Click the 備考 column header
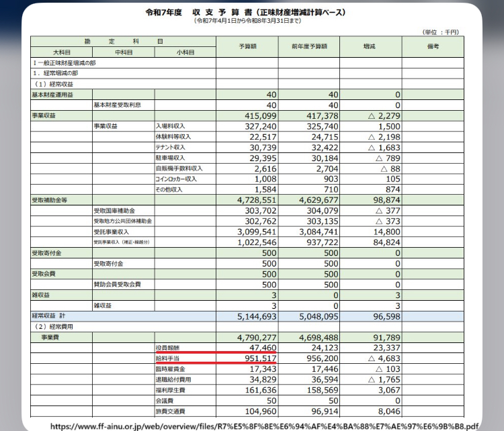 point(433,46)
